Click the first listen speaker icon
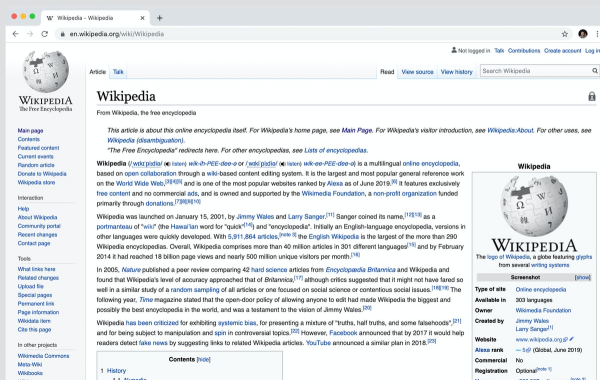This screenshot has width=600, height=380. coord(168,164)
